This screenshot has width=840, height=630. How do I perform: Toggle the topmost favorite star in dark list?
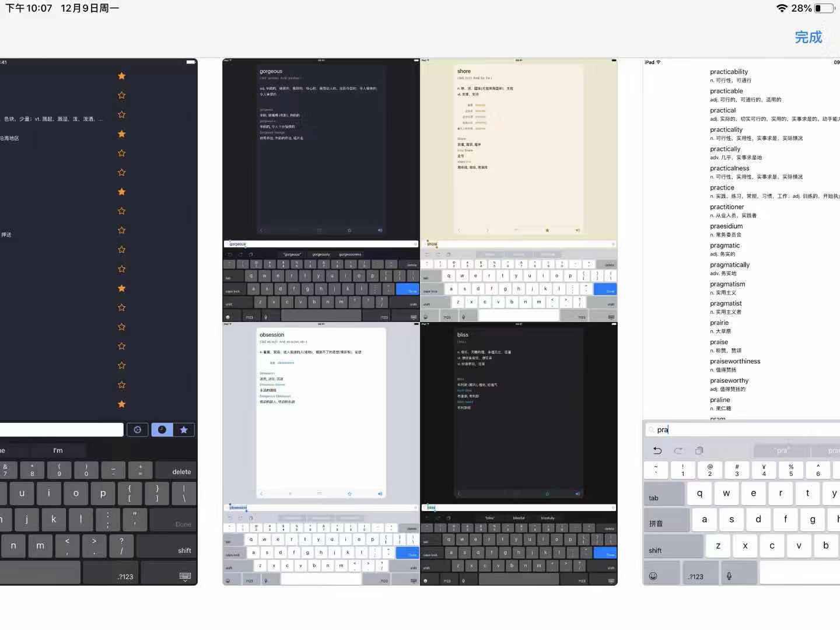(x=122, y=76)
